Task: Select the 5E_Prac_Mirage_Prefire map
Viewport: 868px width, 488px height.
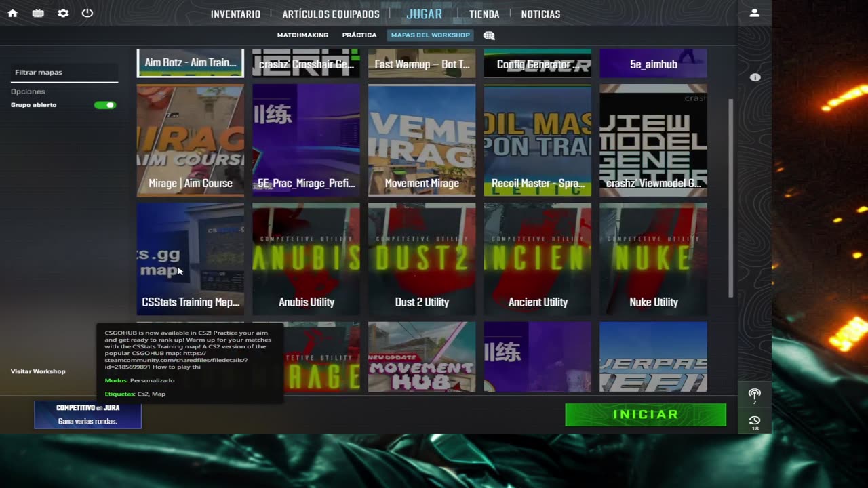Action: coord(307,140)
